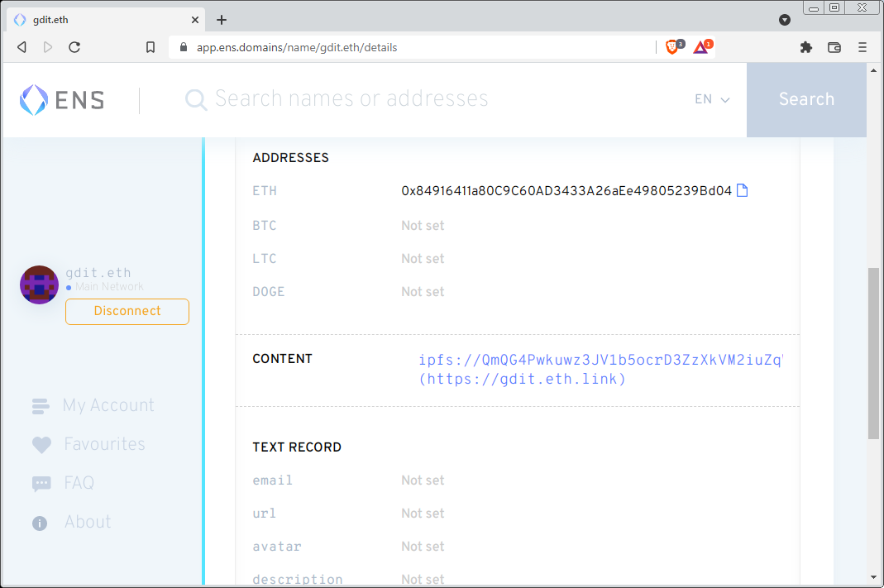This screenshot has width=884, height=588.
Task: Open a new browser tab
Action: [x=222, y=20]
